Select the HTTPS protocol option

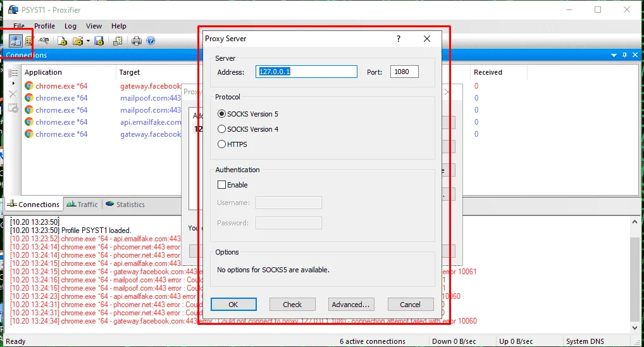pyautogui.click(x=232, y=144)
